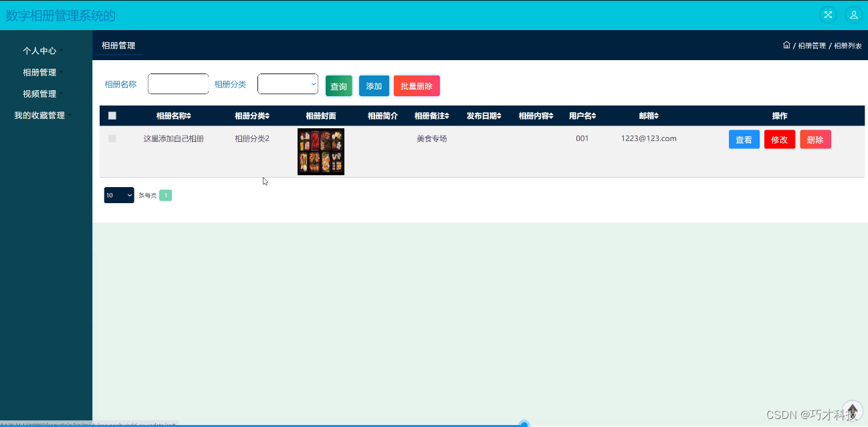The width and height of the screenshot is (868, 427).
Task: Open the 相册分类 filter dropdown
Action: (x=288, y=84)
